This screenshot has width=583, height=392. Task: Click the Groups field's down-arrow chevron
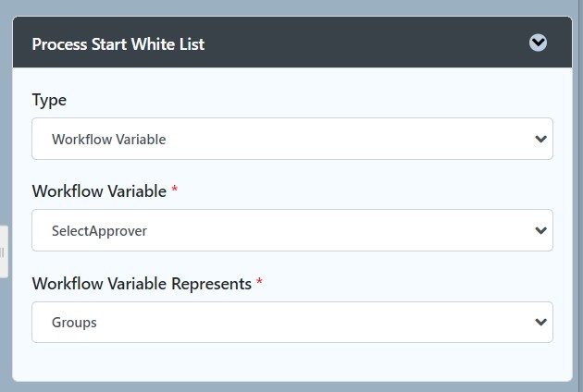click(540, 322)
